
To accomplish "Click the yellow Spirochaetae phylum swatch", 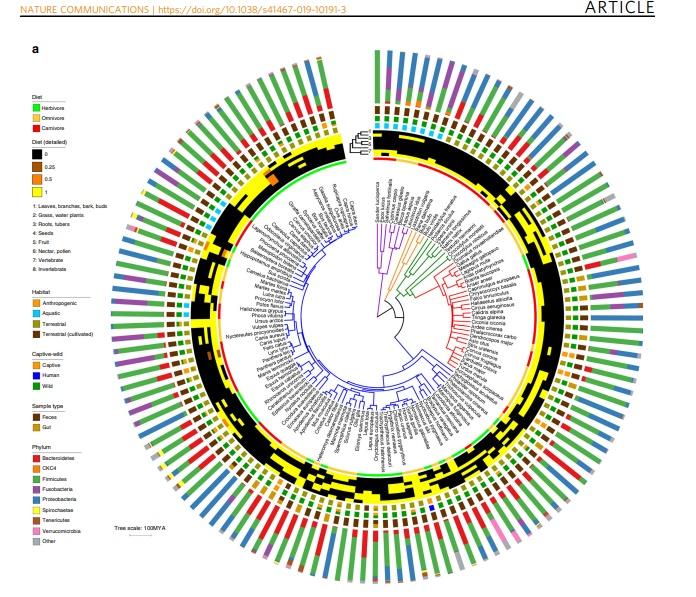I will point(36,510).
